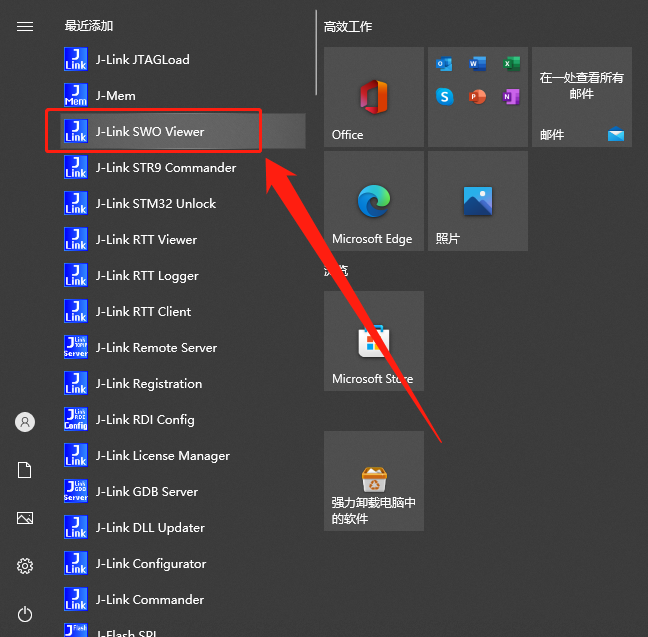
Task: Click the J-Link Commander icon
Action: click(x=76, y=599)
